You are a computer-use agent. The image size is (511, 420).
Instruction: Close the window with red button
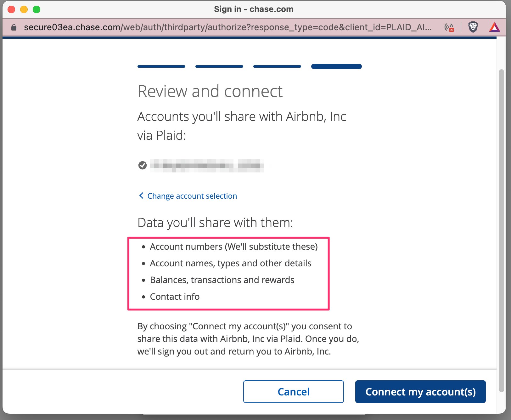[11, 9]
